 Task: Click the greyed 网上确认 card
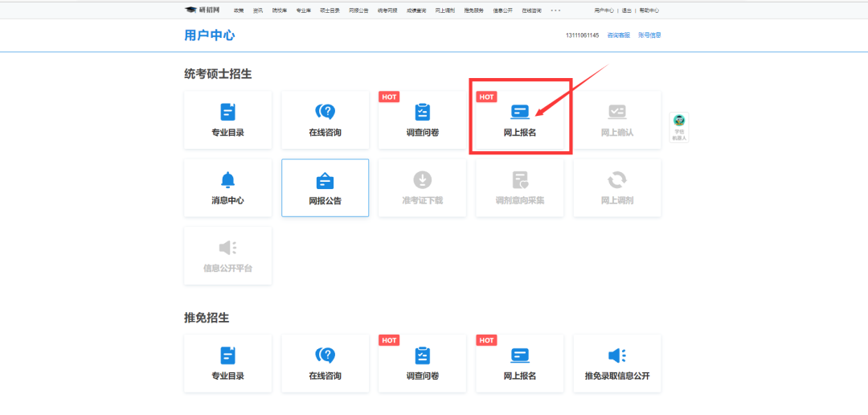617,120
